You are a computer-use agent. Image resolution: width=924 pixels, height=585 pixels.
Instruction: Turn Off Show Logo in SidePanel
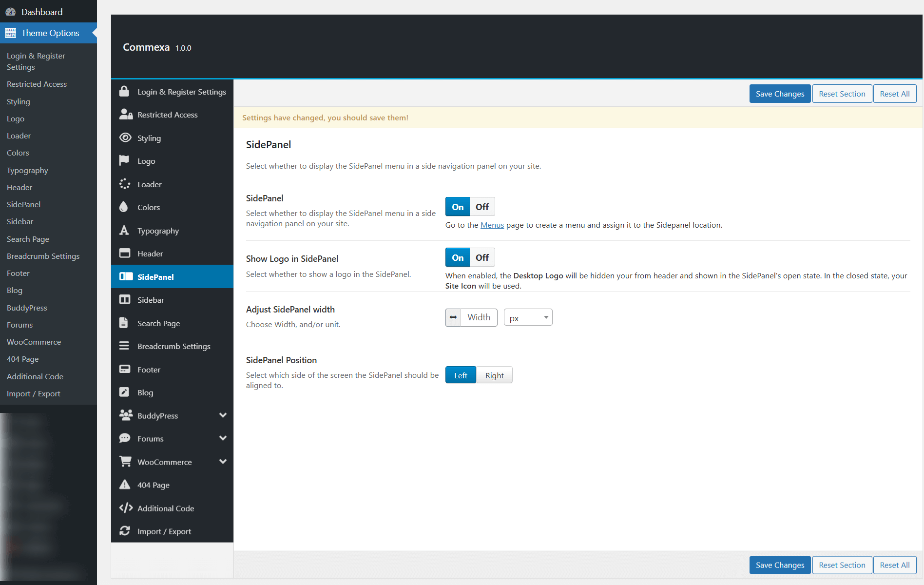(482, 257)
